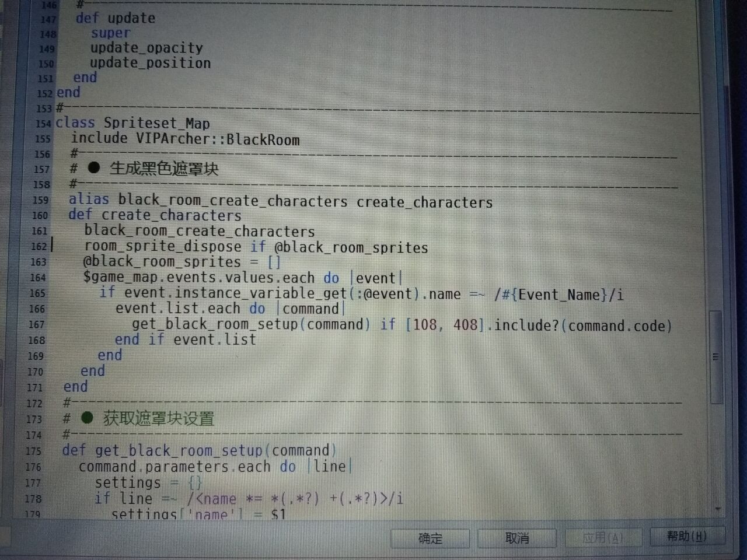This screenshot has width=747, height=560.
Task: Click 'include VIPArcher::BlackRoom' line
Action: (x=185, y=139)
